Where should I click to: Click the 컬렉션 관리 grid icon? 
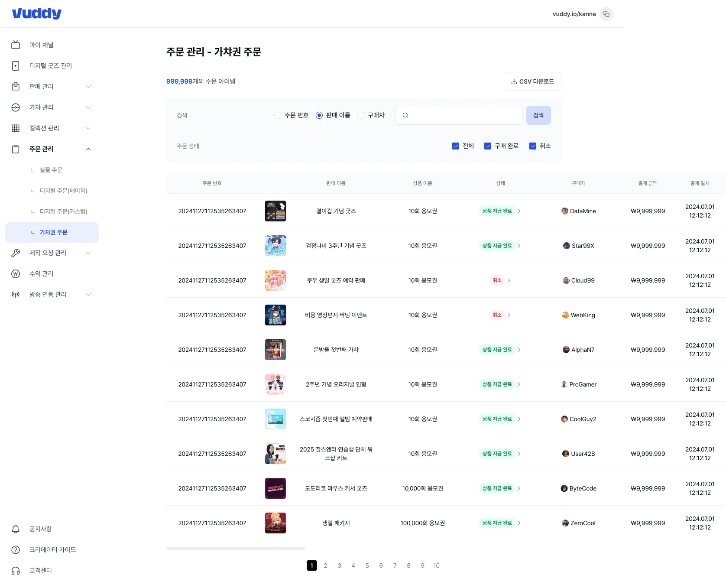[x=16, y=128]
